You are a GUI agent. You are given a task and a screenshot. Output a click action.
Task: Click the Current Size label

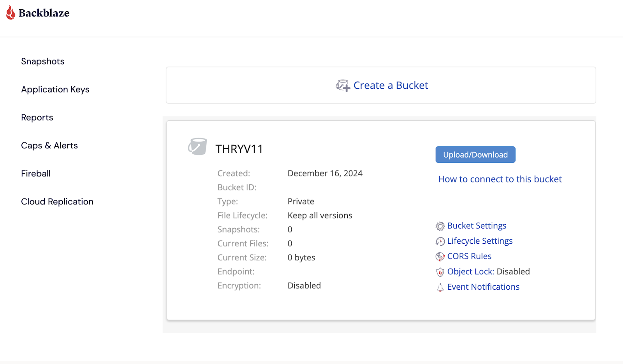point(242,257)
